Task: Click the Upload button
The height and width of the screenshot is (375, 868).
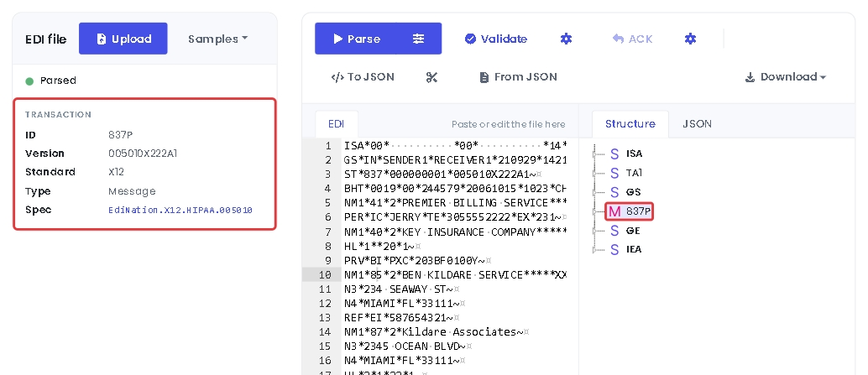Action: [x=123, y=39]
